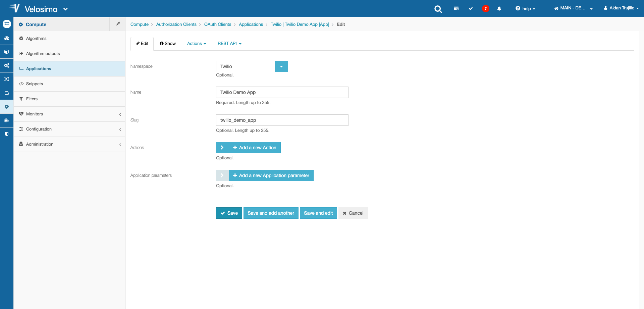Click the Namespace Twilio text field

[x=246, y=66]
